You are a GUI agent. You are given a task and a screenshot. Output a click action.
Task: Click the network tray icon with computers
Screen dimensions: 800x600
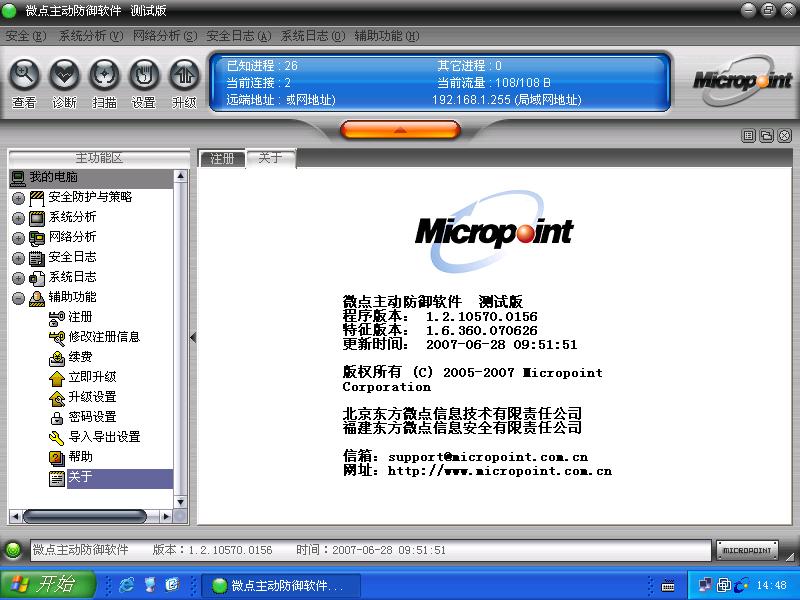tap(706, 585)
